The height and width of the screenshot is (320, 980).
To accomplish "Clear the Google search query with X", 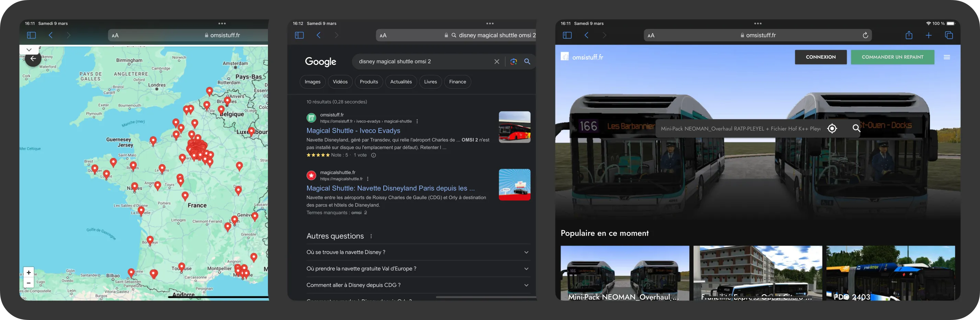I will click(x=496, y=62).
